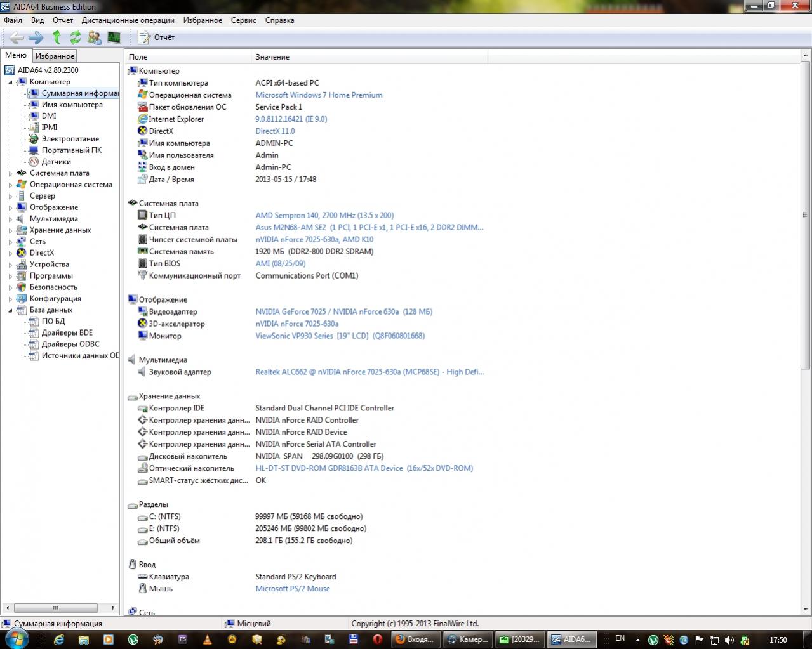
Task: Open the AMD Sempron 140 CPU link
Action: 324,216
